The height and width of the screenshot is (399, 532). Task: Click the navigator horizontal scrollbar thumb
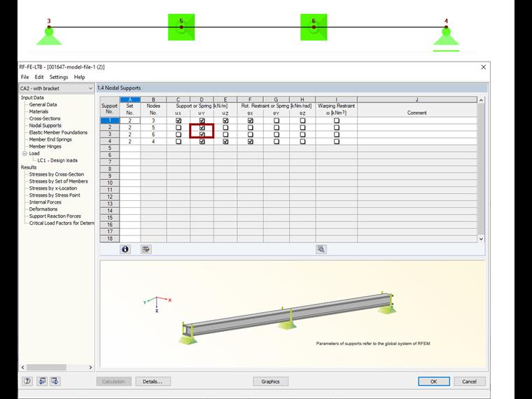tap(46, 367)
